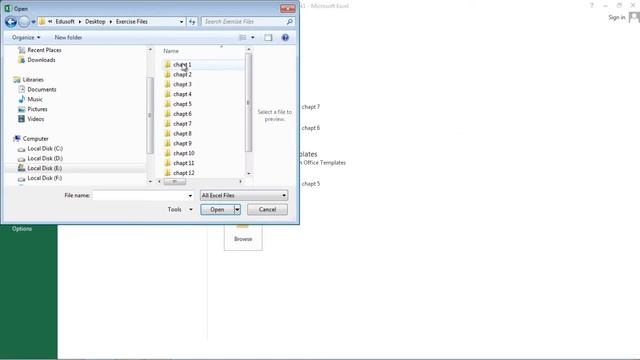Click the Refresh button beside address bar
The image size is (640, 360).
point(192,22)
